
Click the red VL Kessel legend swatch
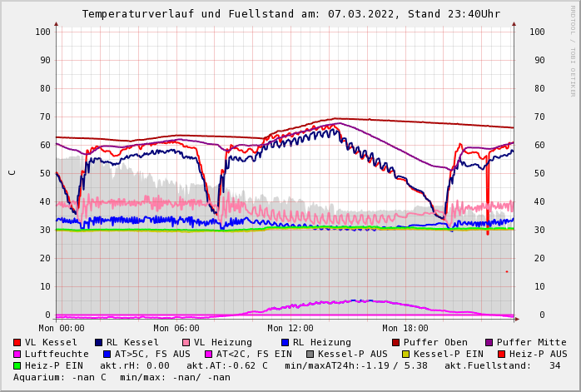pyautogui.click(x=17, y=343)
